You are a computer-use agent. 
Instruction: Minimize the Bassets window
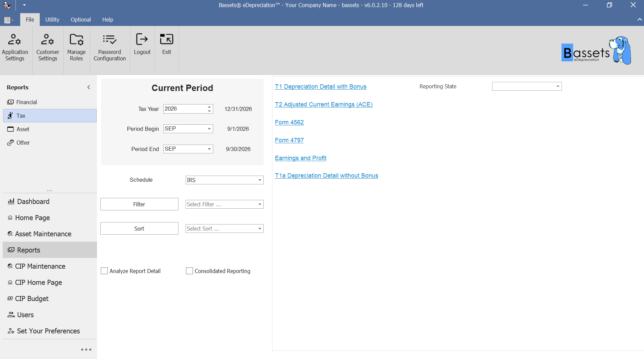coord(586,5)
